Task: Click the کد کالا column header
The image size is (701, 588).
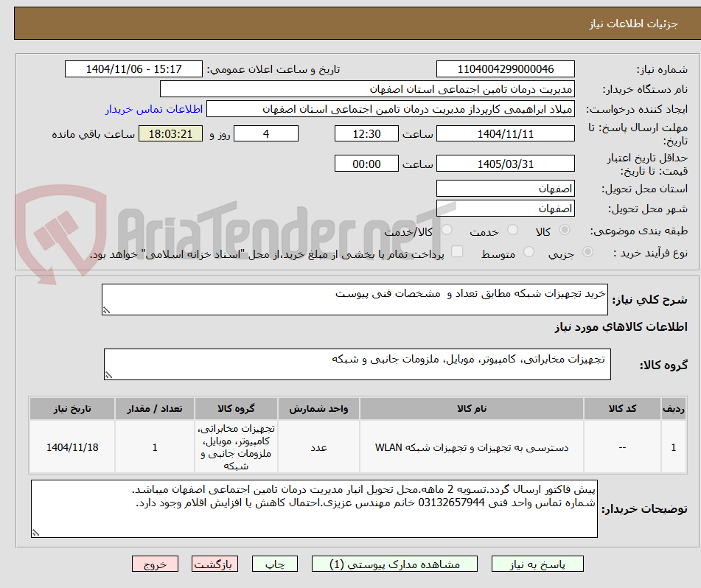Action: pyautogui.click(x=622, y=408)
